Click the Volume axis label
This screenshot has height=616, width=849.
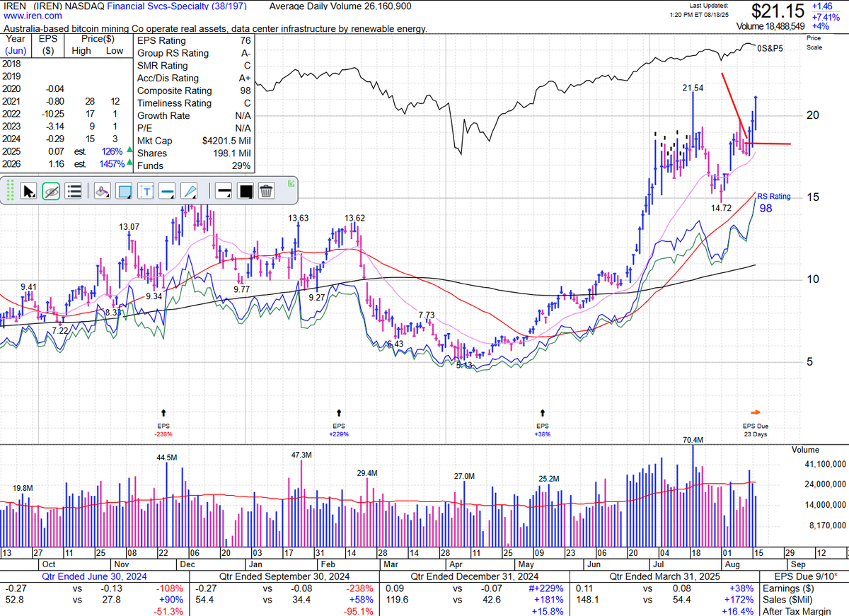(x=805, y=450)
